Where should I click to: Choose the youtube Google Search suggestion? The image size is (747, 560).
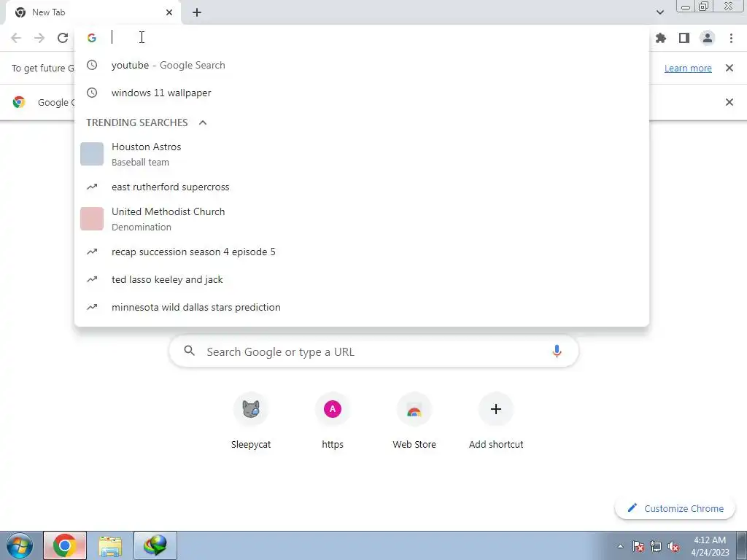tap(362, 65)
